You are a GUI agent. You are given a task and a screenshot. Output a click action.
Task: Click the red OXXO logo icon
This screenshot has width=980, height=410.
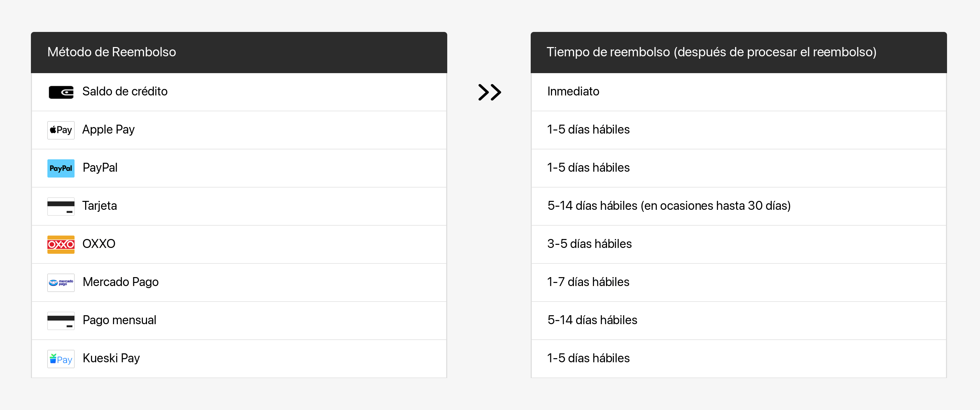pos(61,244)
